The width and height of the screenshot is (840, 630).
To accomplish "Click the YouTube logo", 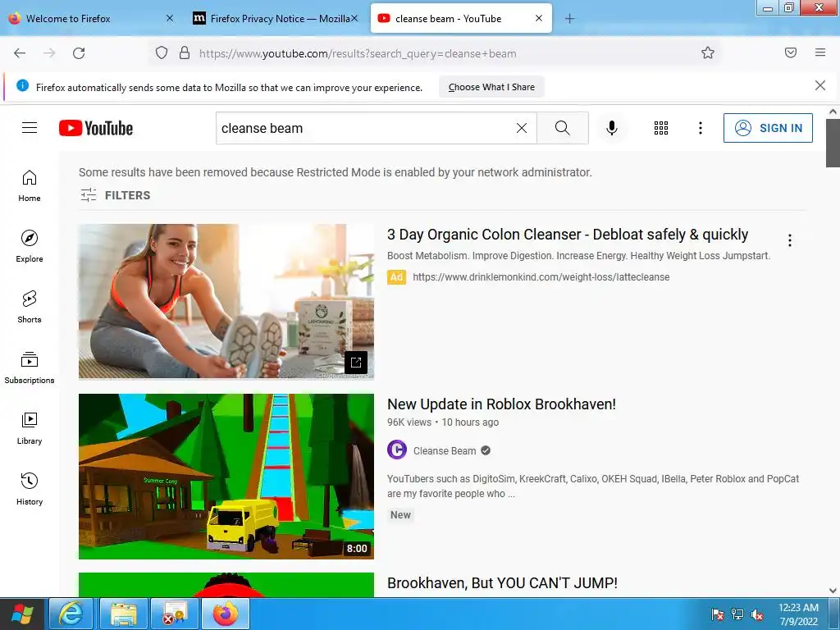I will pyautogui.click(x=96, y=128).
